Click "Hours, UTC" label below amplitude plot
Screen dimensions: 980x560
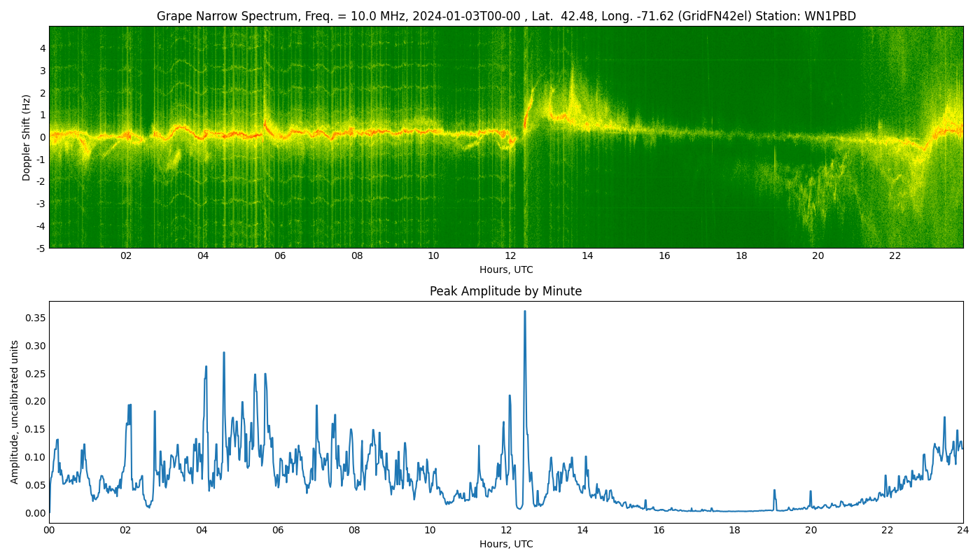point(505,544)
